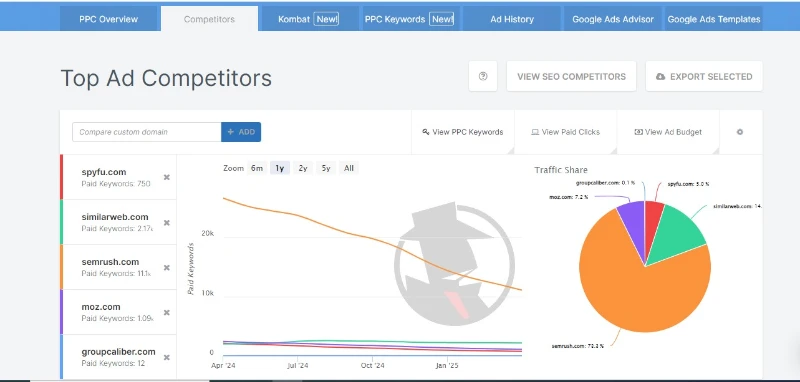Select View PPC Keywords option
The image size is (800, 382).
(463, 132)
